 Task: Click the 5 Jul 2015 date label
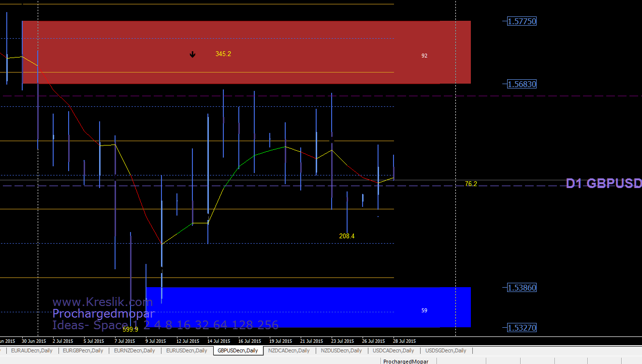click(x=93, y=341)
